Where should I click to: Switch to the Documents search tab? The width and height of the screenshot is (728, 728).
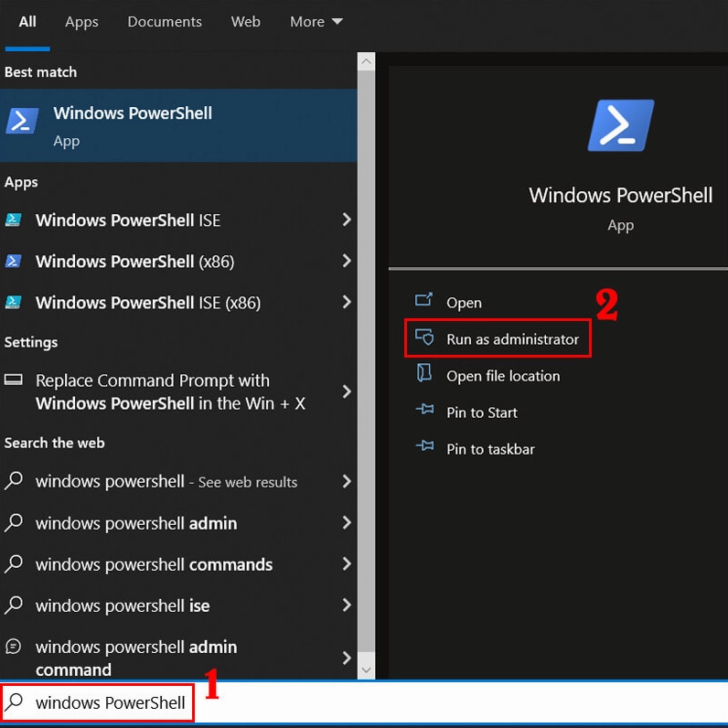[165, 21]
